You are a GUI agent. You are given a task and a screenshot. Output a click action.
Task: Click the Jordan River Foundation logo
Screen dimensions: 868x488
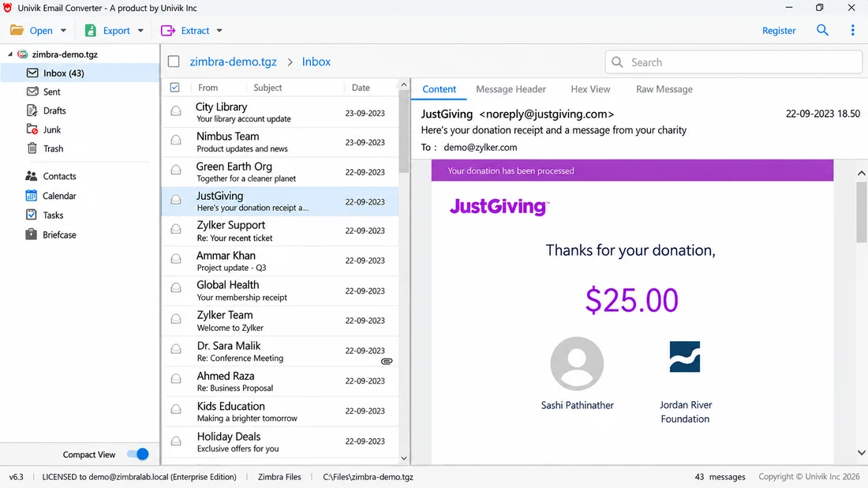[x=685, y=357]
